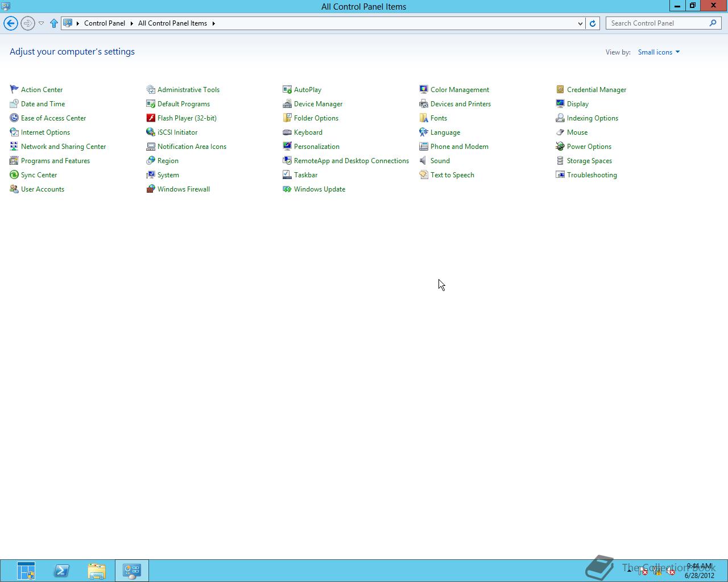This screenshot has width=728, height=582.
Task: Click the iSCSI Initiator globe icon
Action: (151, 132)
